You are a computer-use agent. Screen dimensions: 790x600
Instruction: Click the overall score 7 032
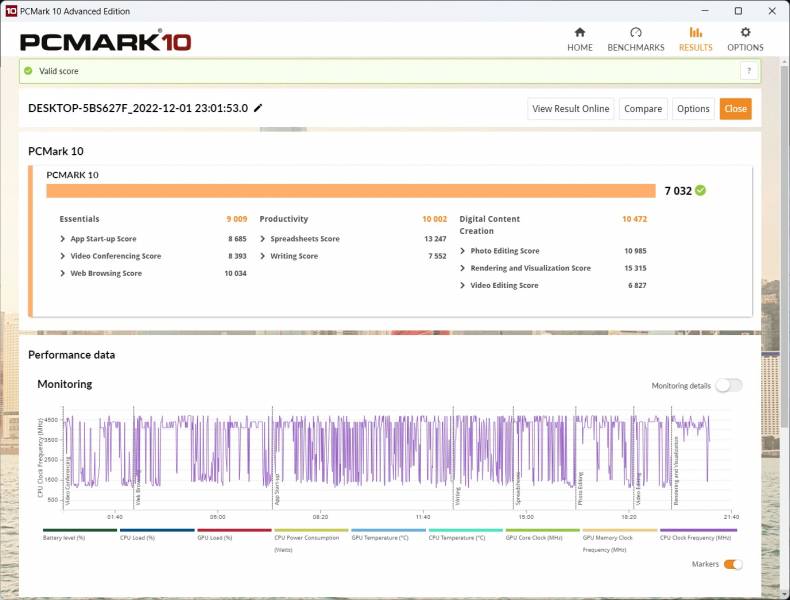678,191
